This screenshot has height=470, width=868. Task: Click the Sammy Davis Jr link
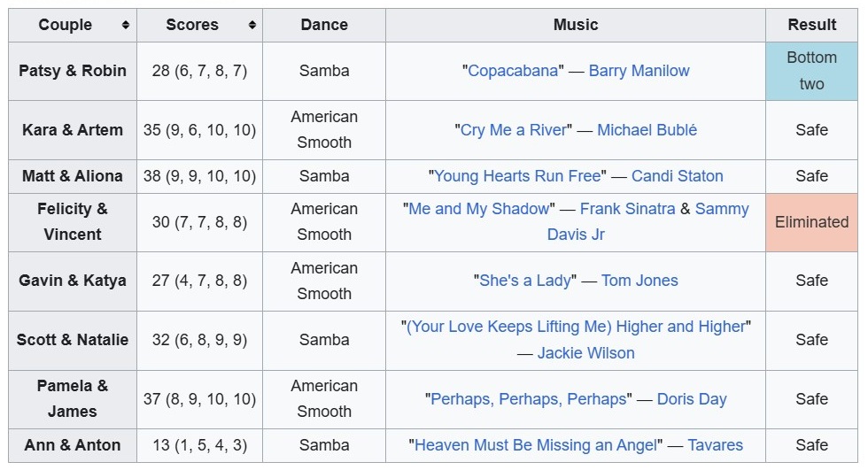(647, 223)
